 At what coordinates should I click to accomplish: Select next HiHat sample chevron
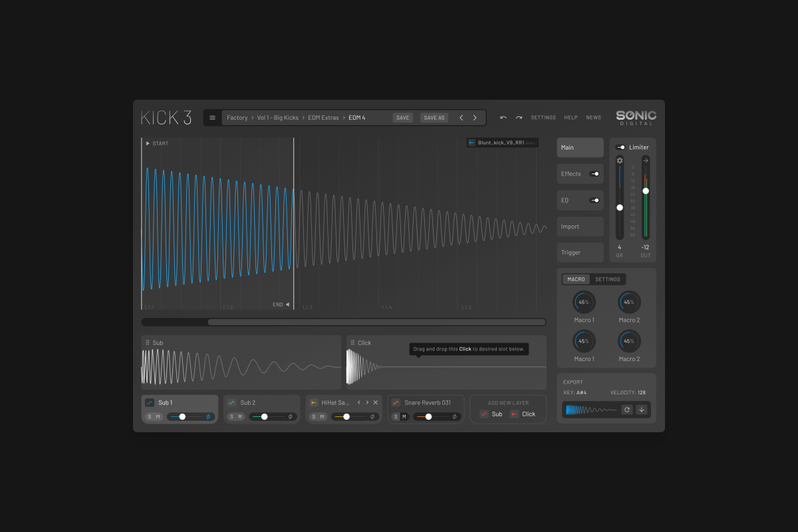367,402
